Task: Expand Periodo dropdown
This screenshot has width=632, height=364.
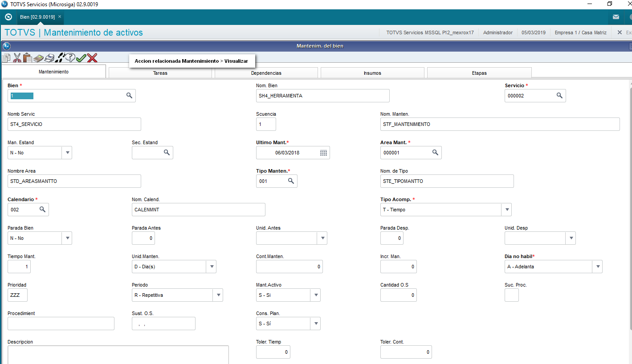Action: (x=218, y=295)
